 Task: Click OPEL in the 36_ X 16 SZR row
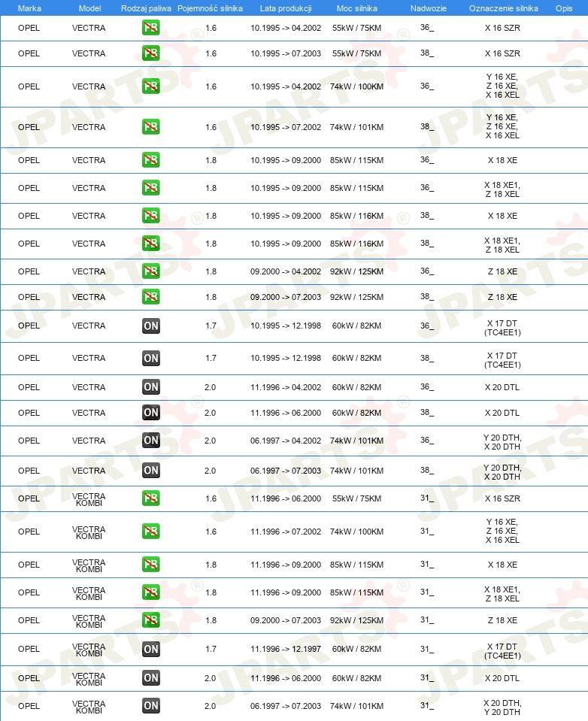click(x=29, y=28)
